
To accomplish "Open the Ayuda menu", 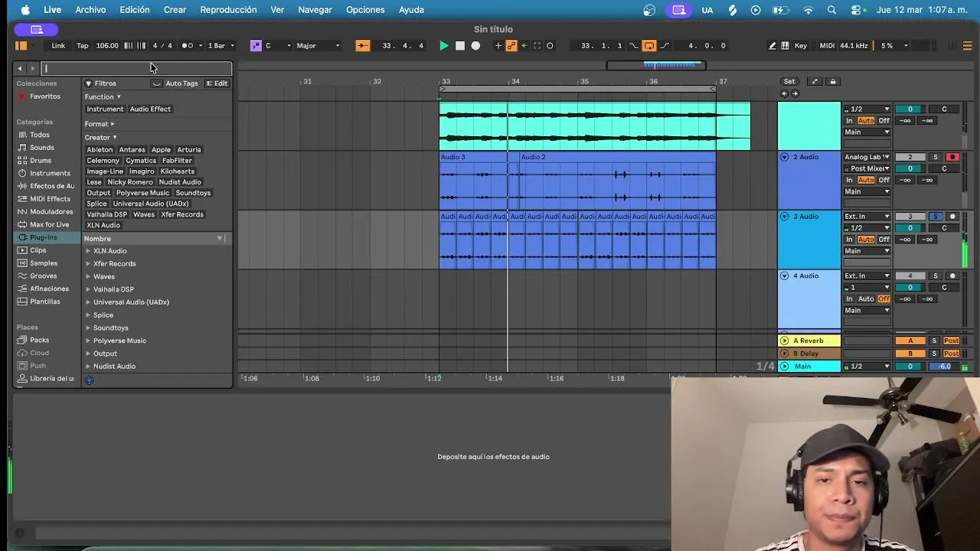I will (411, 10).
